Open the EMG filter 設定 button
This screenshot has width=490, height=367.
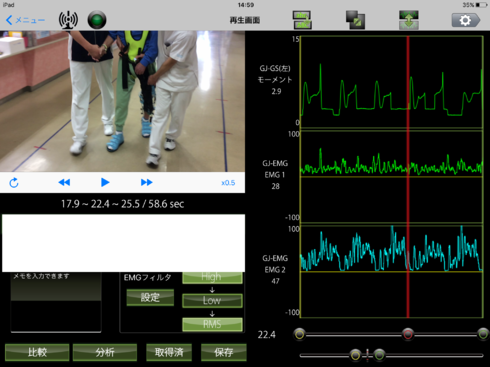pyautogui.click(x=150, y=297)
